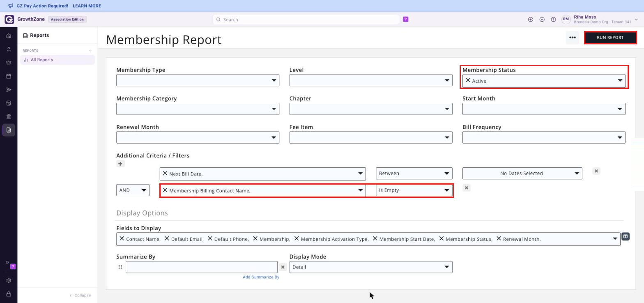This screenshot has height=303, width=644.
Task: Open the checkmark circle icon in header
Action: 542,19
